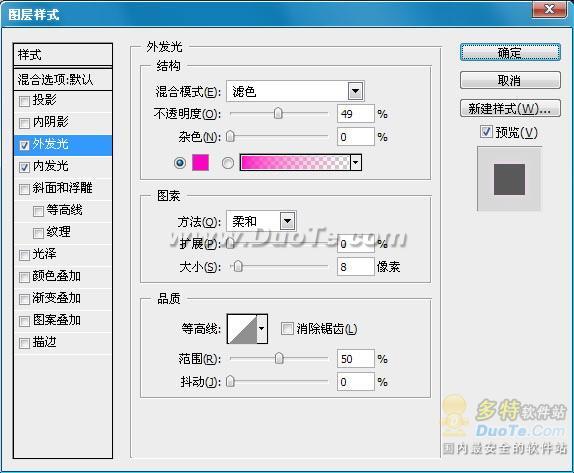Click the 确定 OK button
Viewport: 574px width, 473px height.
510,52
